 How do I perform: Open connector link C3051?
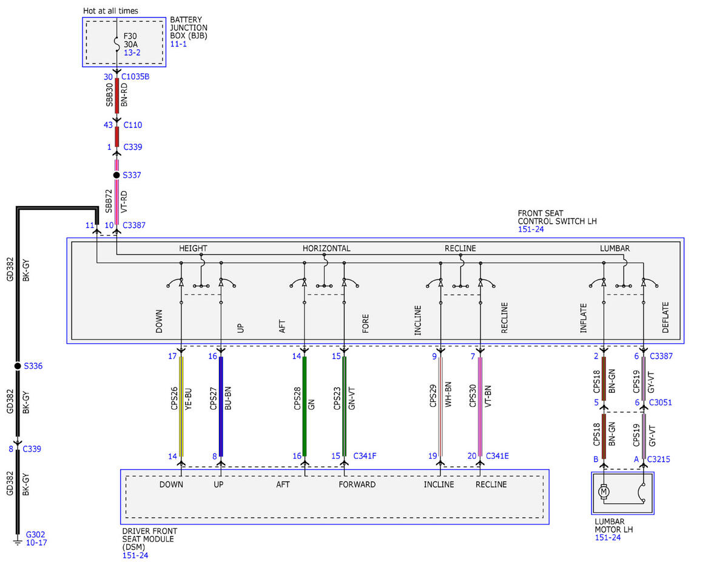click(660, 403)
